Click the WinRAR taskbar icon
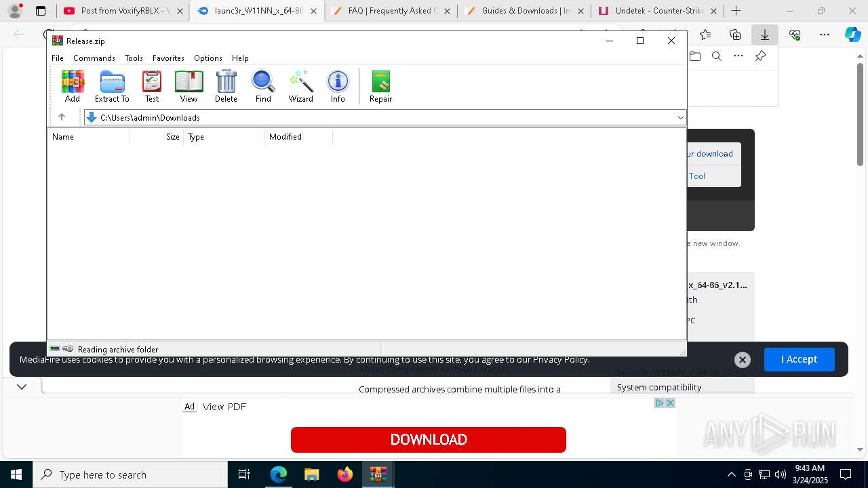 378,474
